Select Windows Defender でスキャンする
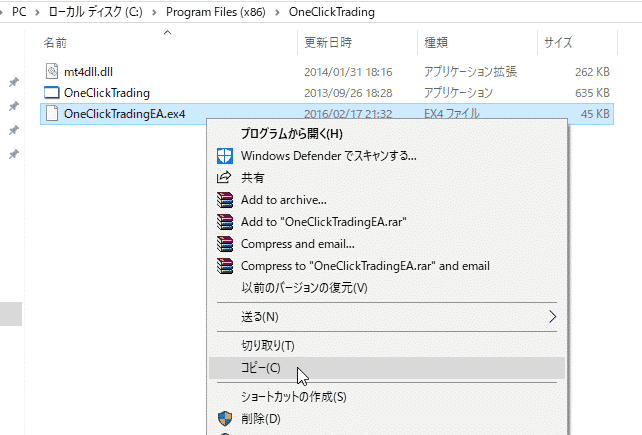This screenshot has height=435, width=642. tap(387, 156)
